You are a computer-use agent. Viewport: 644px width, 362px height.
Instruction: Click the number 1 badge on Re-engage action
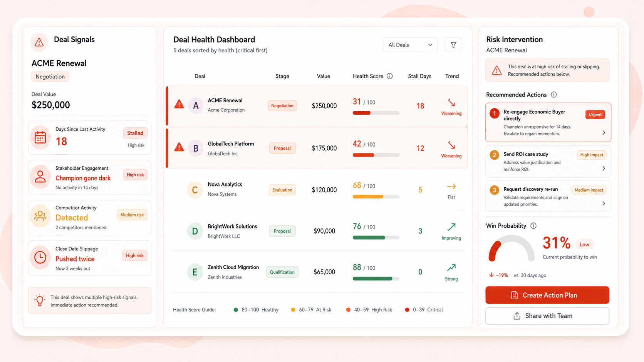(x=495, y=113)
